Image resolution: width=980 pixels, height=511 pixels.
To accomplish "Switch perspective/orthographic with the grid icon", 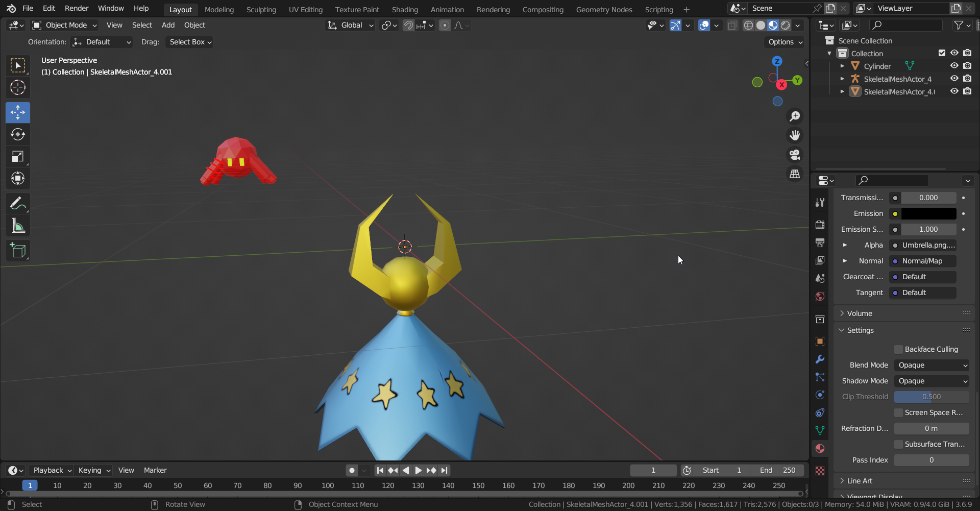I will 795,174.
